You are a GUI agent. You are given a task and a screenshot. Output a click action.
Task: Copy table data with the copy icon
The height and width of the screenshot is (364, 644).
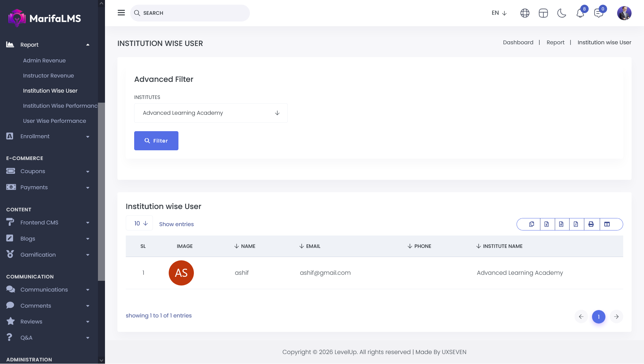(532, 224)
